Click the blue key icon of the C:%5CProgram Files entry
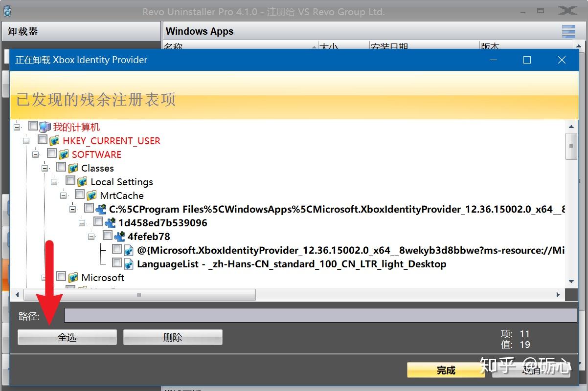Image resolution: width=588 pixels, height=391 pixels. pyautogui.click(x=101, y=209)
